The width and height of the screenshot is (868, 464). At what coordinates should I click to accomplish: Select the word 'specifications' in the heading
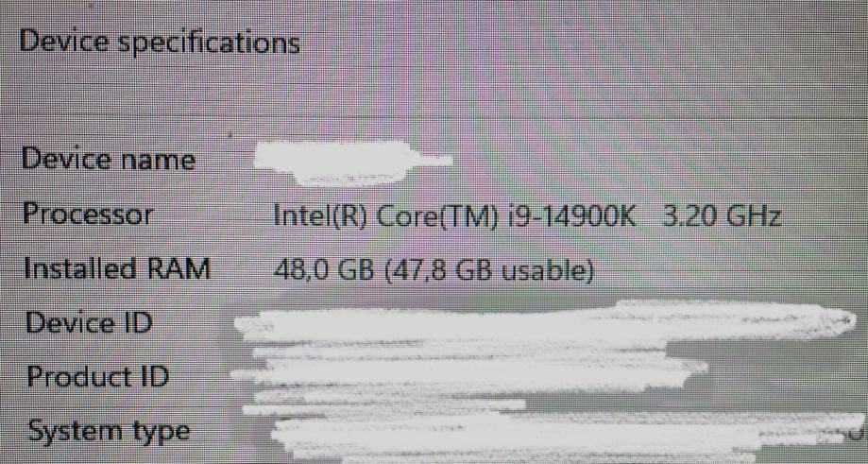pyautogui.click(x=210, y=43)
